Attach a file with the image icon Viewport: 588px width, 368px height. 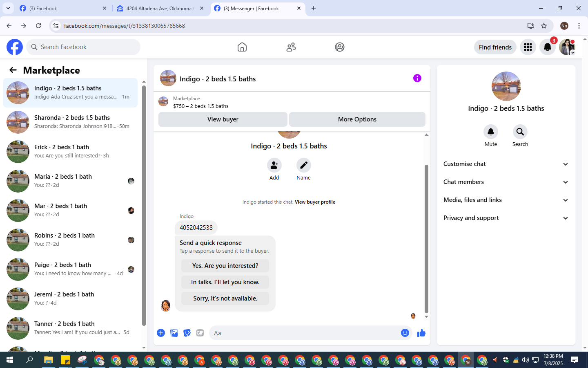tap(174, 333)
